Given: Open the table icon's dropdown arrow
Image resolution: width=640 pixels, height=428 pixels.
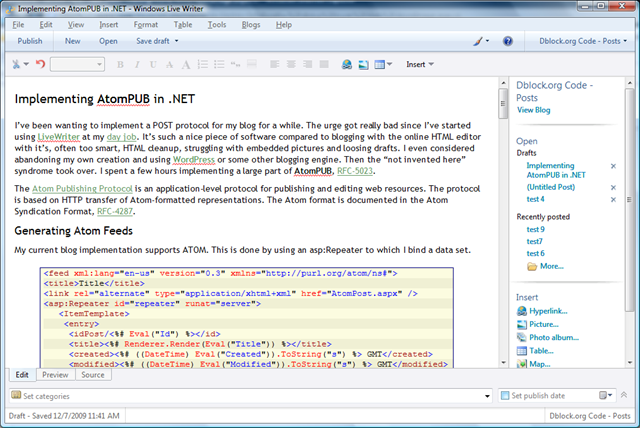Looking at the screenshot, I should pyautogui.click(x=389, y=64).
